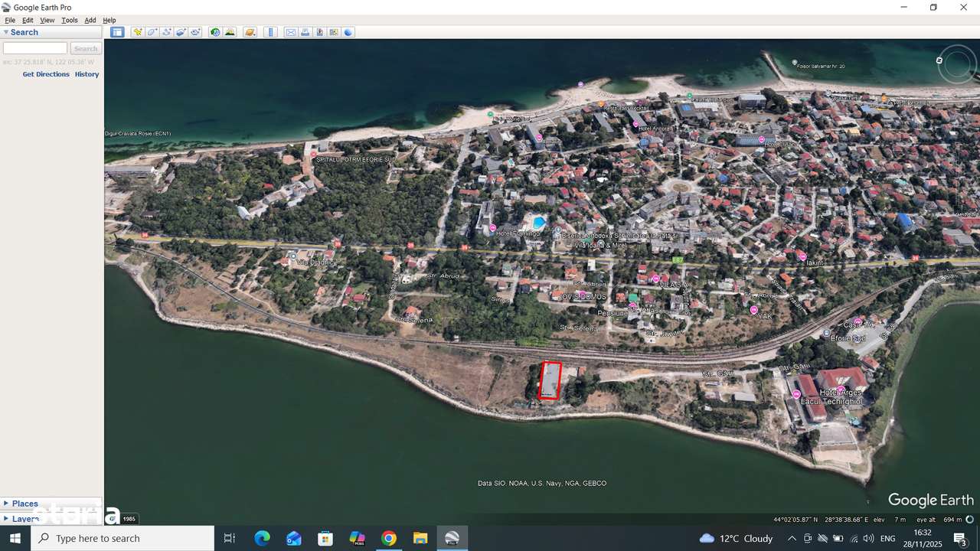Switch planets using the Saturn icon

[250, 31]
